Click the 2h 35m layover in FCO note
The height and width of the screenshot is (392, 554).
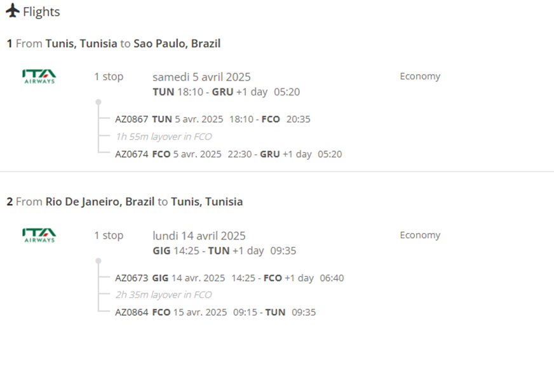pyautogui.click(x=164, y=295)
